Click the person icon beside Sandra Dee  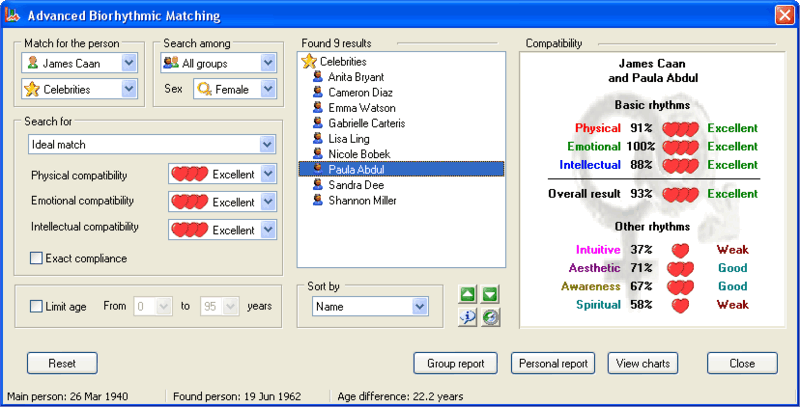coord(318,185)
